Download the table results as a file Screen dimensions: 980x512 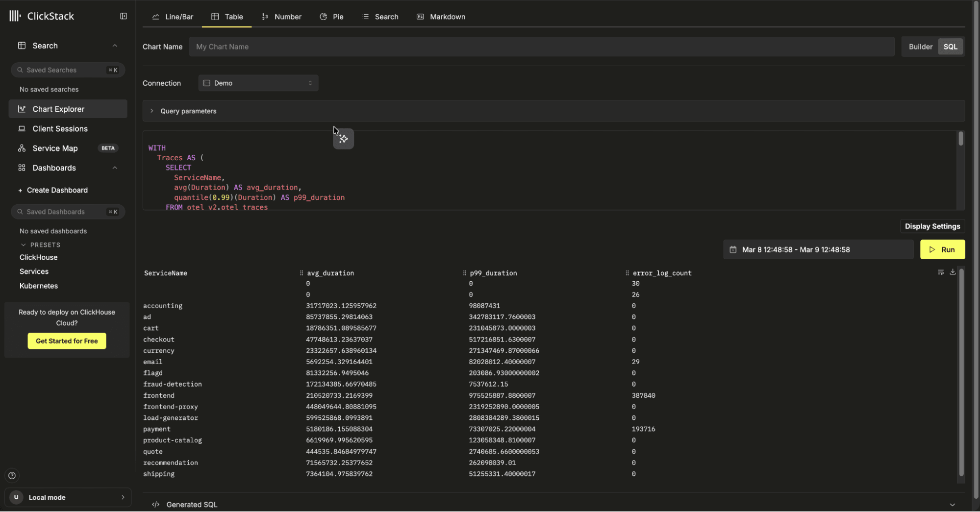coord(952,272)
